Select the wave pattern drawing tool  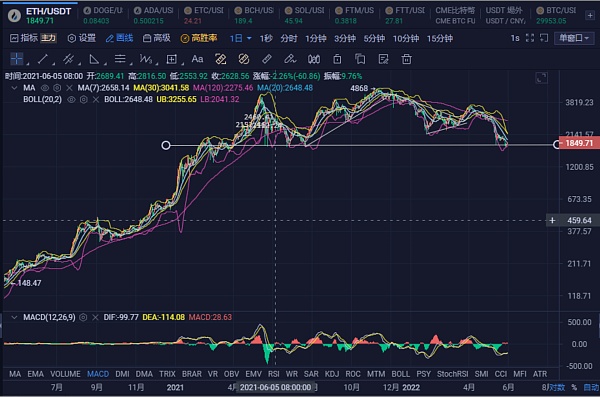coord(145,59)
